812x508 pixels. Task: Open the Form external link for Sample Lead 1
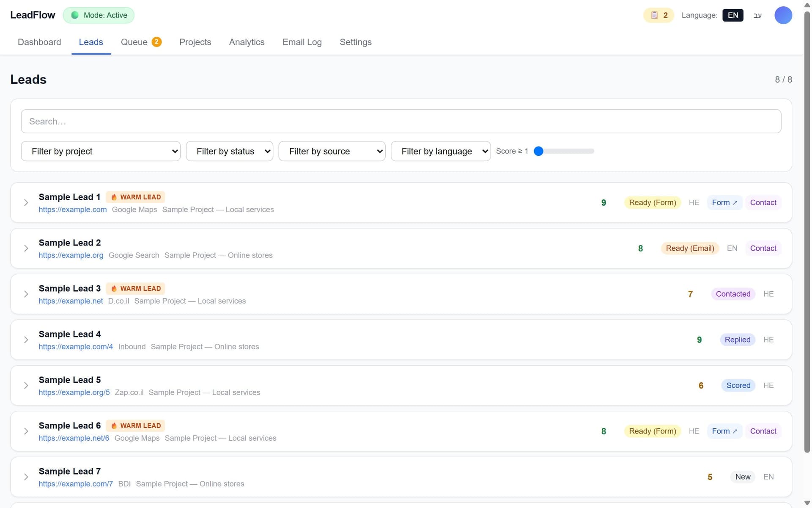pos(724,202)
